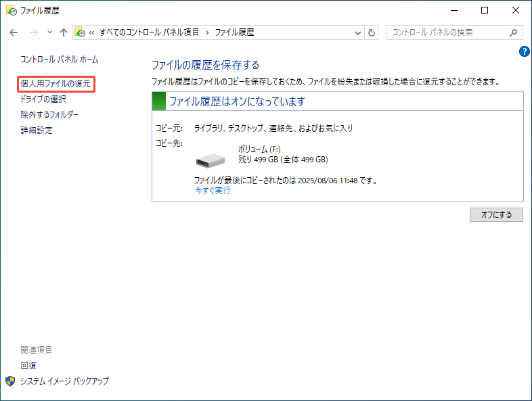Click the drive icon for ボリューム (F:)
Viewport: 532px width, 401px height.
click(210, 161)
